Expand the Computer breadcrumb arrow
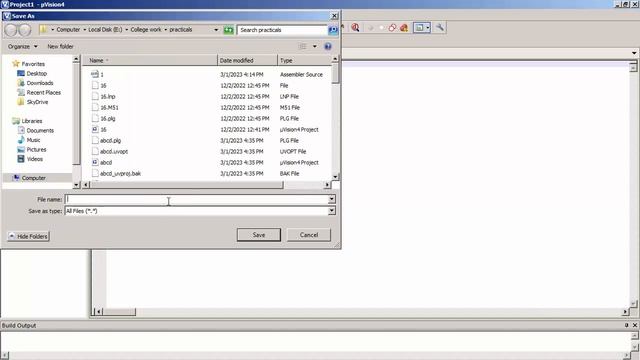Viewport: 640px width, 360px height. point(84,30)
